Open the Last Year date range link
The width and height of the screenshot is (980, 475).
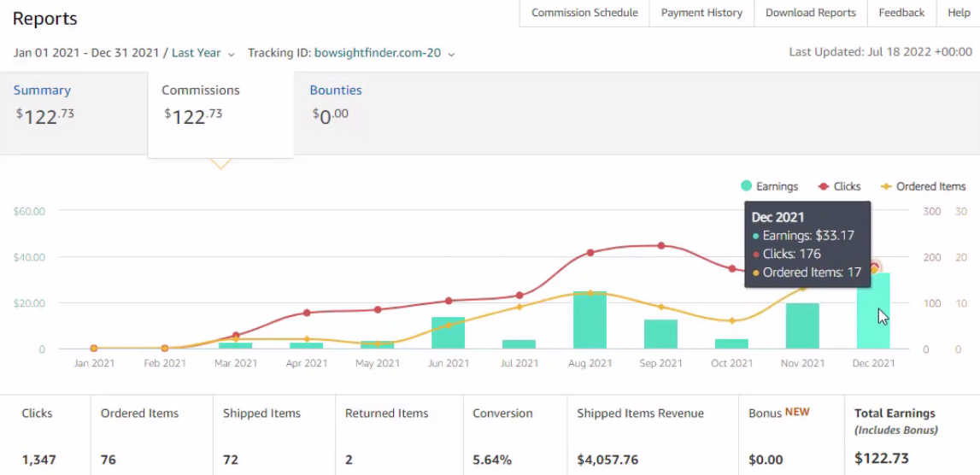pos(197,53)
